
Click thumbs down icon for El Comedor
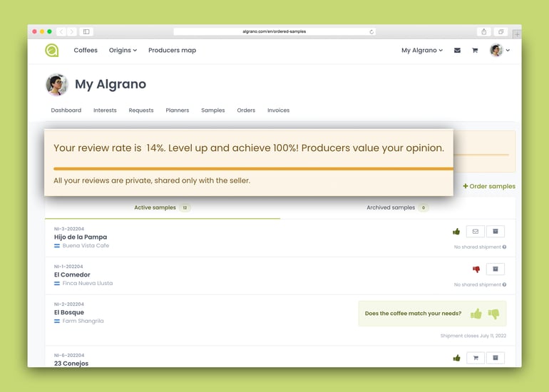pos(476,269)
